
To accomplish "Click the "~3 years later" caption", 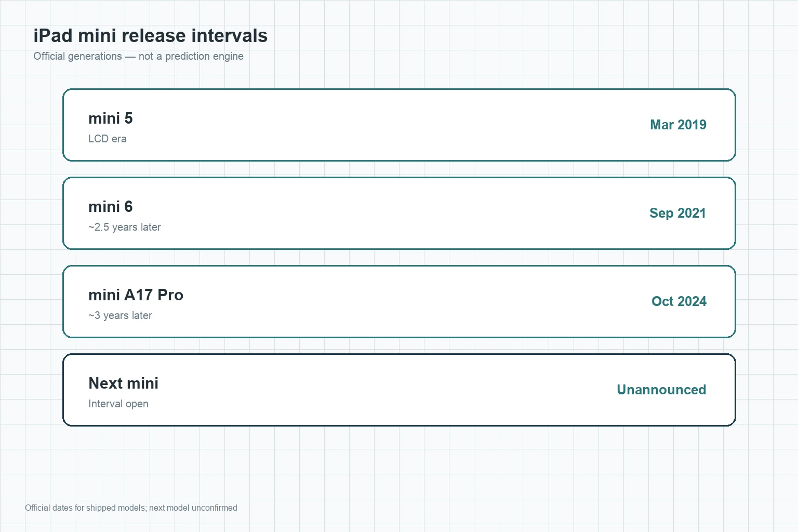I will click(120, 315).
